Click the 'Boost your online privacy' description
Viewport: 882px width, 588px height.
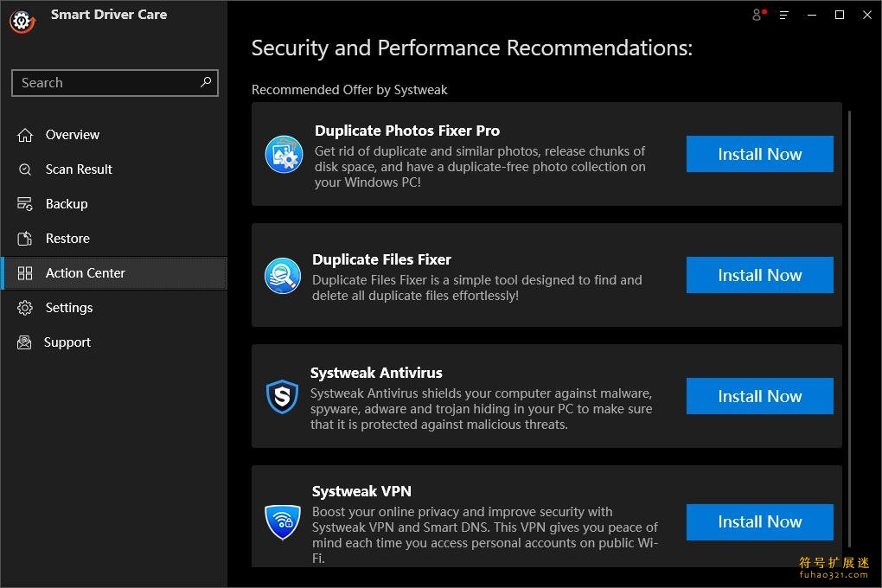(x=485, y=535)
